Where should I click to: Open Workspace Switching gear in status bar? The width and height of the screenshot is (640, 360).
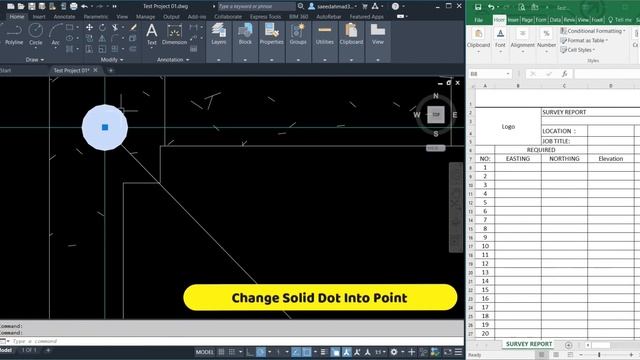click(x=394, y=352)
